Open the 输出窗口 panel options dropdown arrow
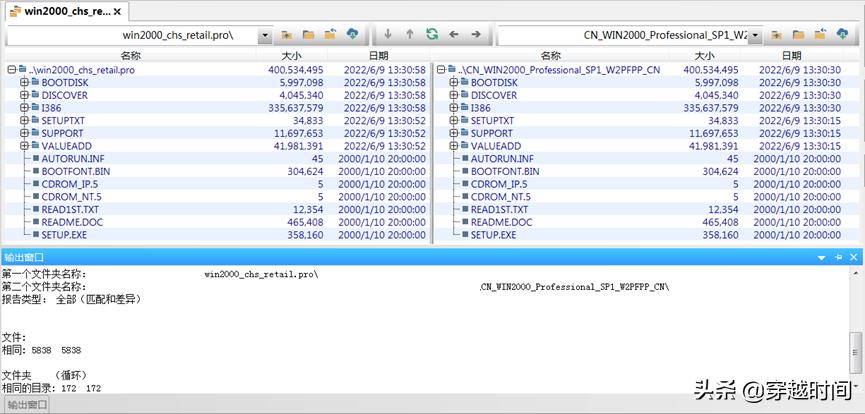Viewport: 865px width, 414px height. click(821, 258)
